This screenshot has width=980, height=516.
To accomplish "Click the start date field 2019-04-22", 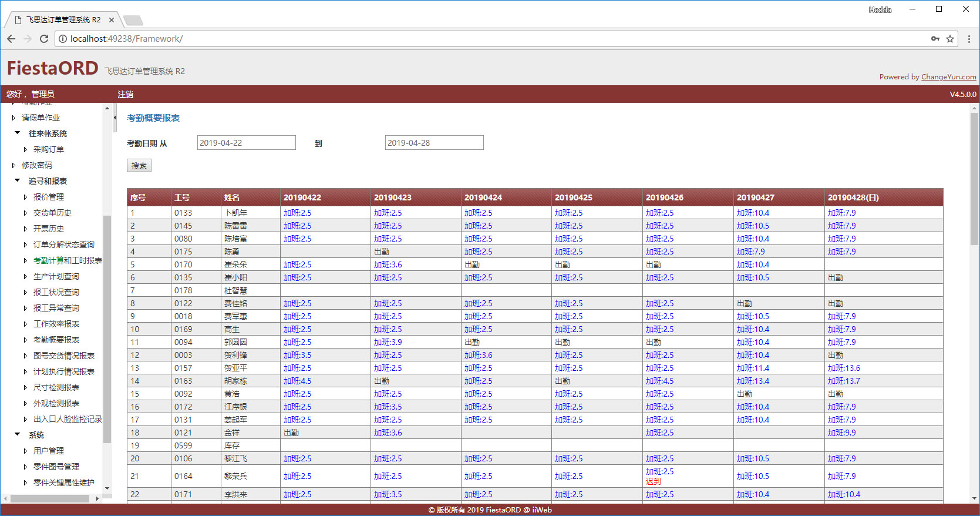I will (247, 143).
